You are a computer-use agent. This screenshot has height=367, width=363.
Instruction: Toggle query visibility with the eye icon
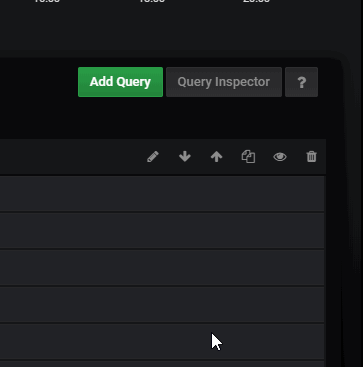coord(280,157)
